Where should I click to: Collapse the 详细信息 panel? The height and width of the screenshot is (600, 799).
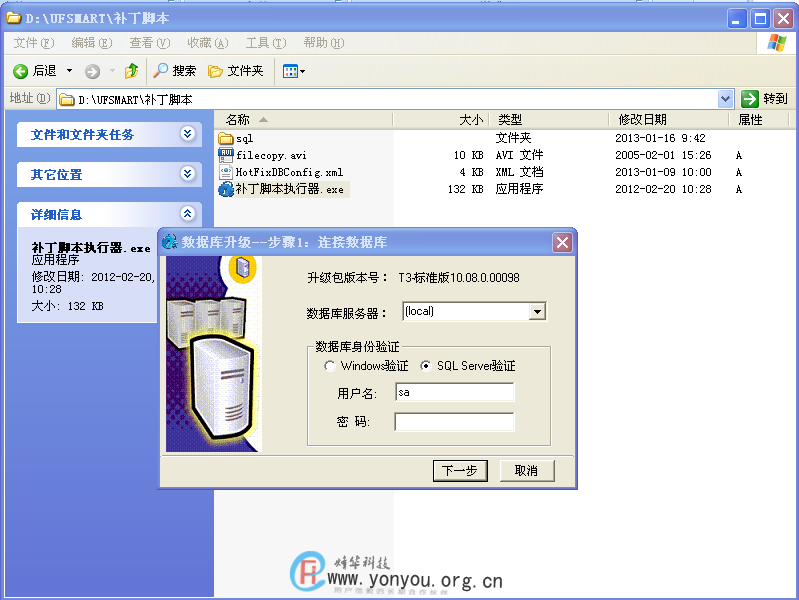[188, 214]
